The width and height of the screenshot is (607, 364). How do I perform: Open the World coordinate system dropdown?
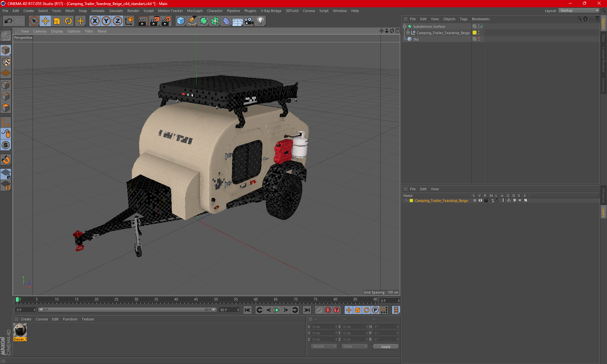pos(324,346)
